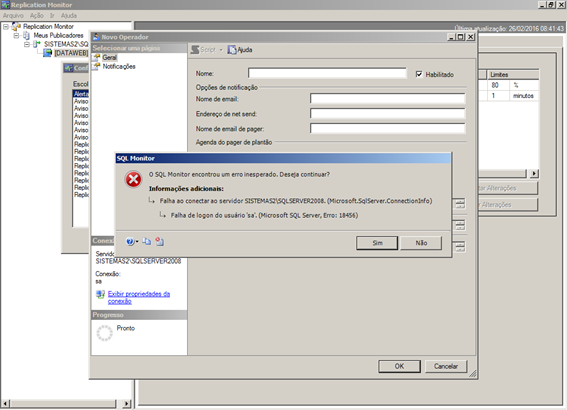Open the Arquivo menu
This screenshot has width=567, height=410.
(13, 16)
